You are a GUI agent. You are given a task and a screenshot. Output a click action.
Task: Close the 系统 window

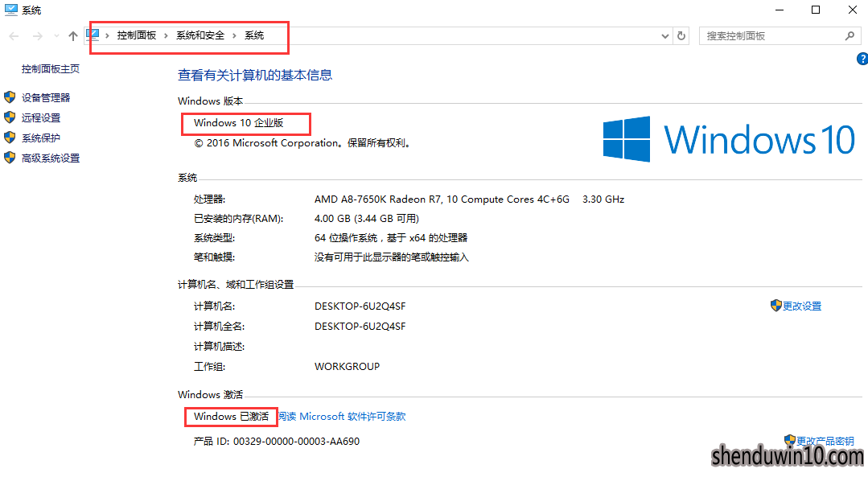pos(853,10)
